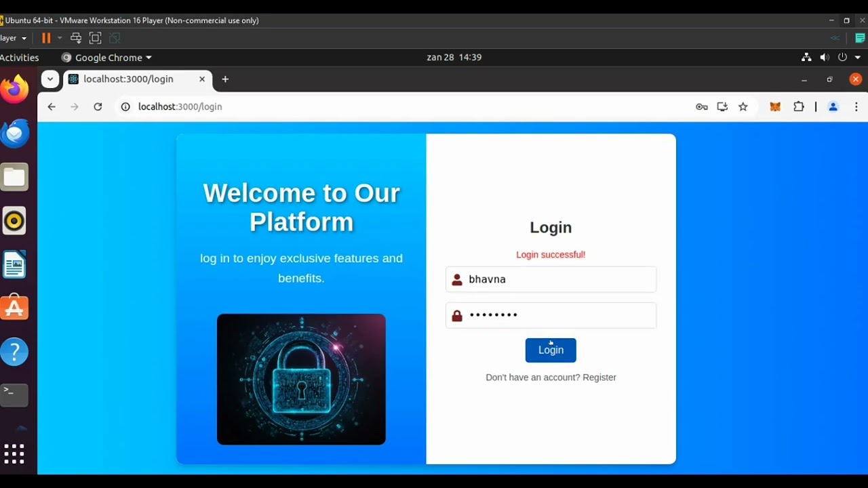Image resolution: width=868 pixels, height=488 pixels.
Task: Open the MetaMask fox extension
Action: (775, 106)
